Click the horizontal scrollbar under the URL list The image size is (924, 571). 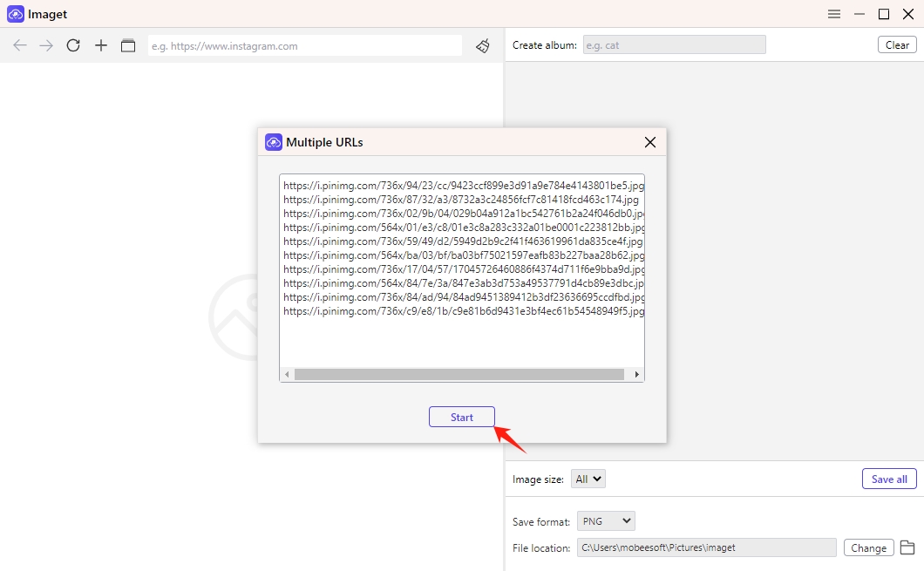pyautogui.click(x=462, y=374)
